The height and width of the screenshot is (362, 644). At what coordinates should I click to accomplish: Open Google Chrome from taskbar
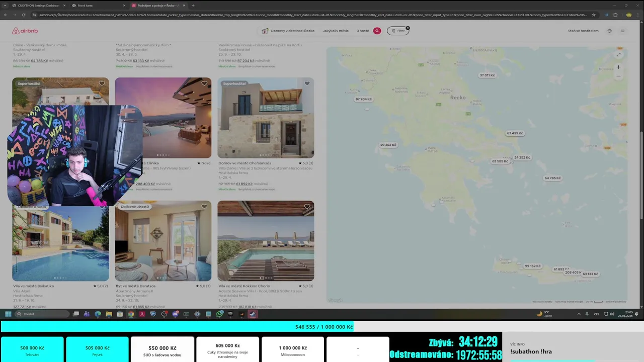(131, 314)
